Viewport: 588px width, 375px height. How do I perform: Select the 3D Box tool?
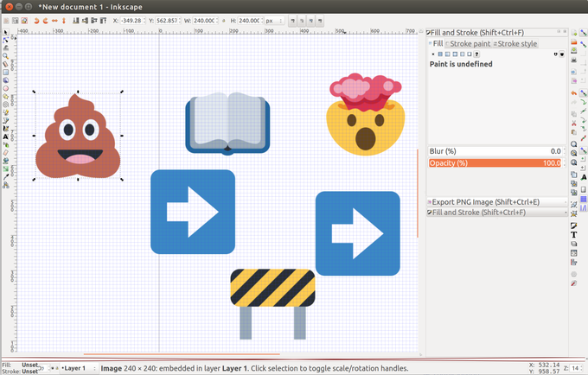pos(6,80)
